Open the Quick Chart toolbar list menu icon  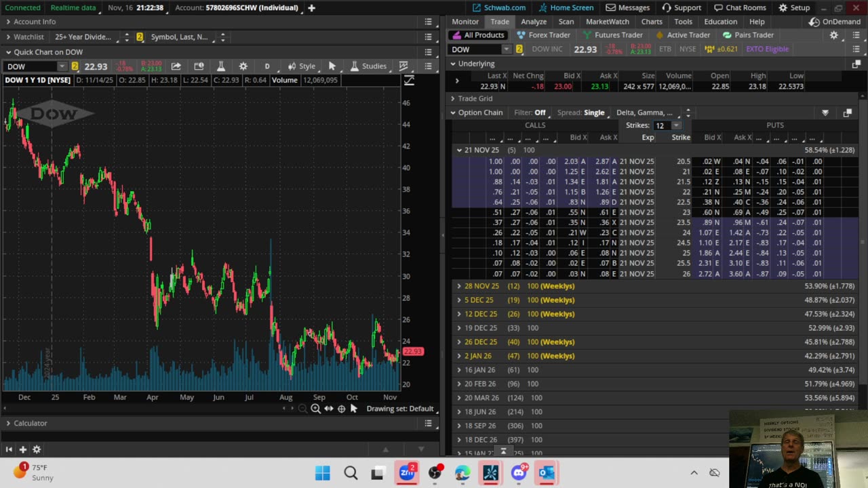[429, 66]
